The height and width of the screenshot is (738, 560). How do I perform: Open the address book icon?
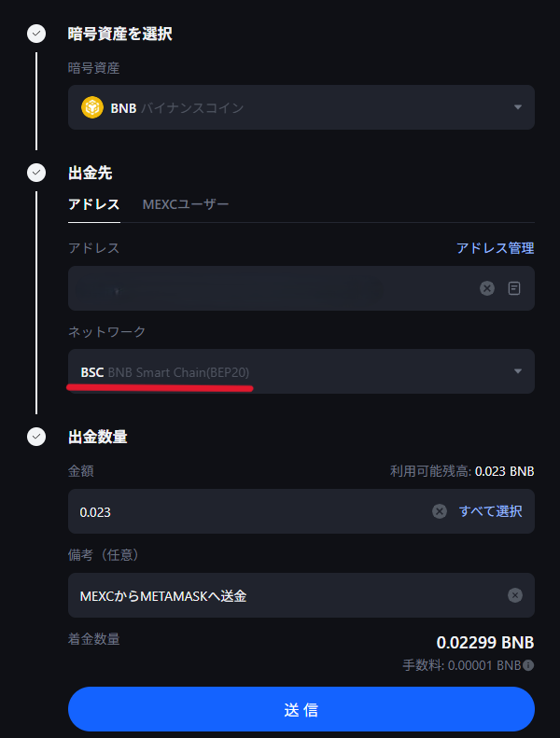click(514, 288)
